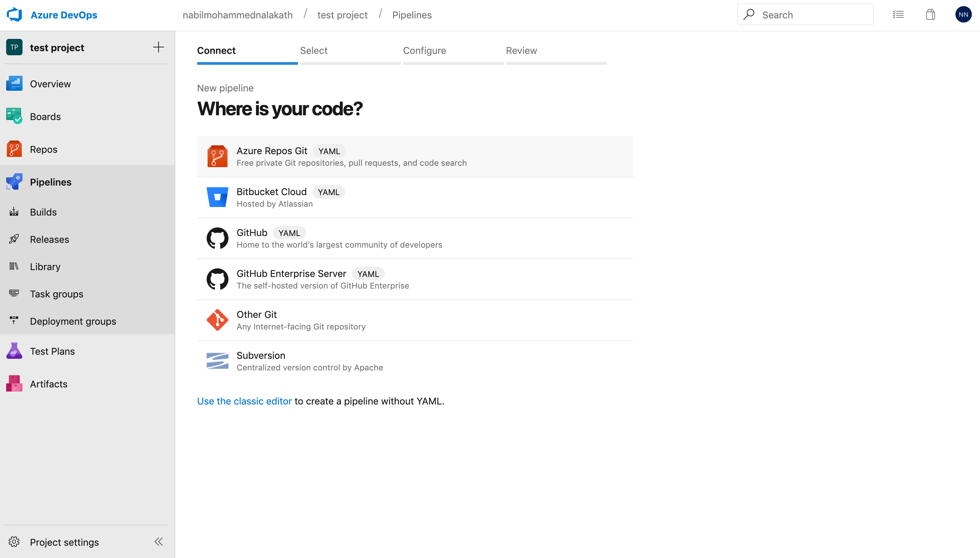Click the Subversion logo icon
980x558 pixels.
point(217,361)
